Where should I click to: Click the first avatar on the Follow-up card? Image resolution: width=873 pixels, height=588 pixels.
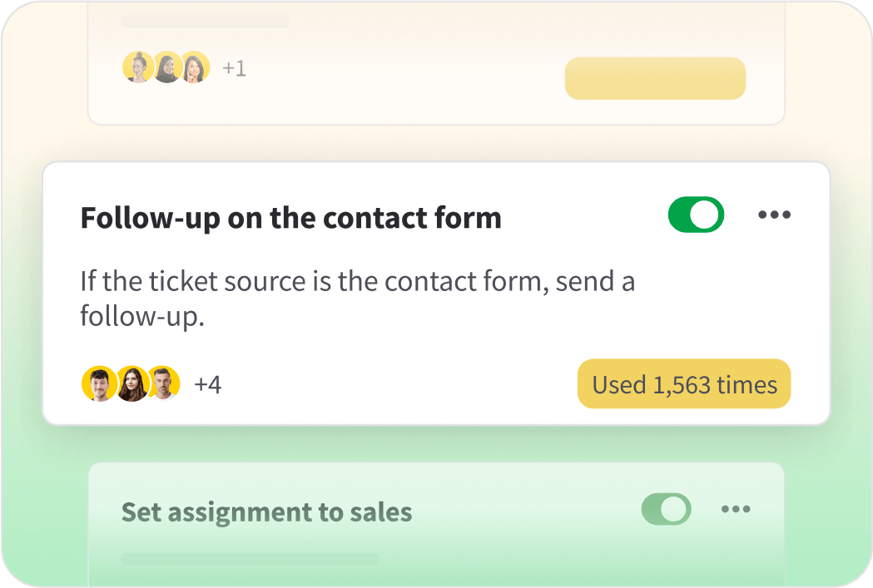[x=97, y=383]
